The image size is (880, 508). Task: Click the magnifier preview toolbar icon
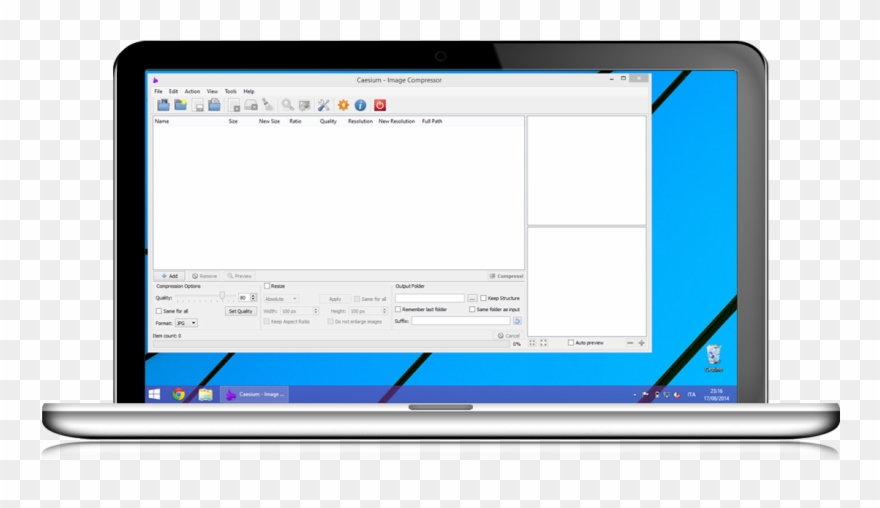tap(287, 105)
